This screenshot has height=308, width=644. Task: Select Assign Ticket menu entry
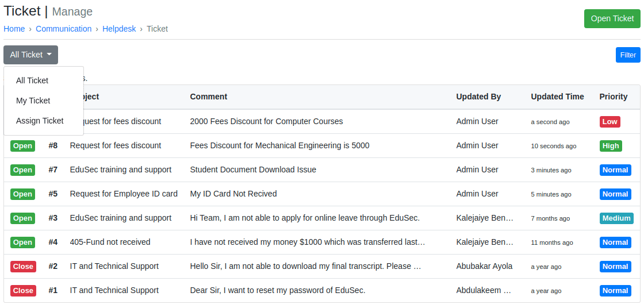(x=40, y=121)
